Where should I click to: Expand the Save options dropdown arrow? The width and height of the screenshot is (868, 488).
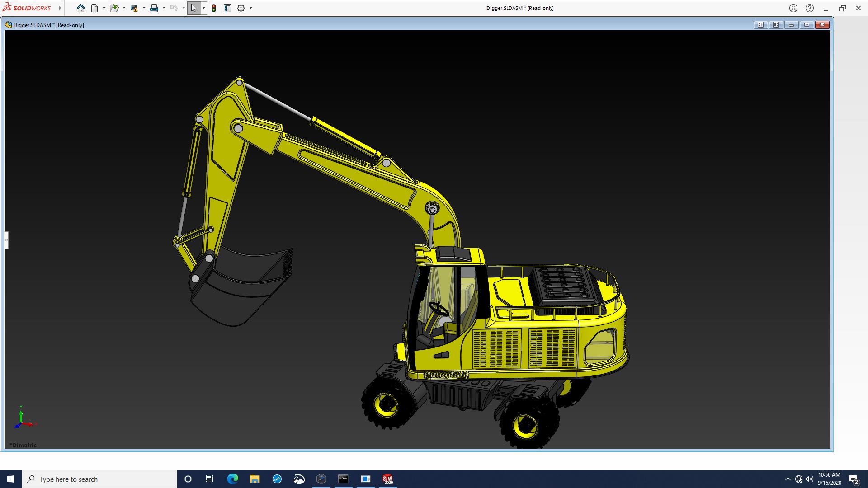tap(144, 8)
